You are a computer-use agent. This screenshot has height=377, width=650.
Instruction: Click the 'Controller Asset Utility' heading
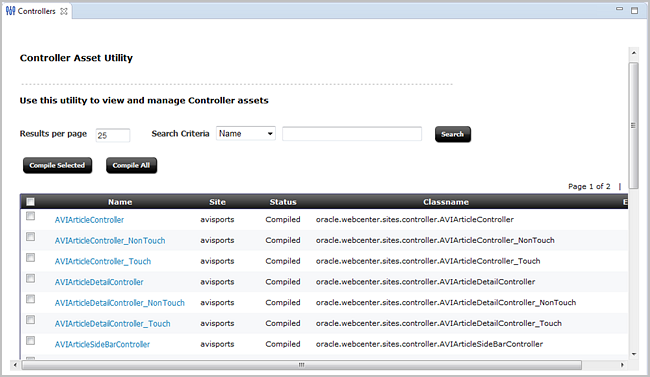pyautogui.click(x=76, y=58)
